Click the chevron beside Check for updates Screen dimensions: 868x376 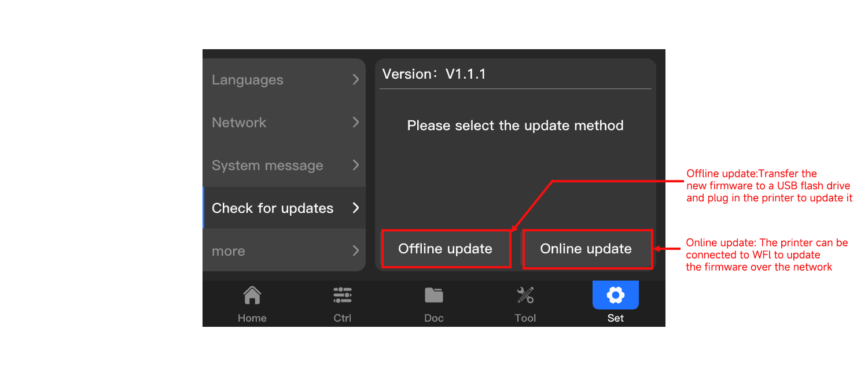coord(355,208)
